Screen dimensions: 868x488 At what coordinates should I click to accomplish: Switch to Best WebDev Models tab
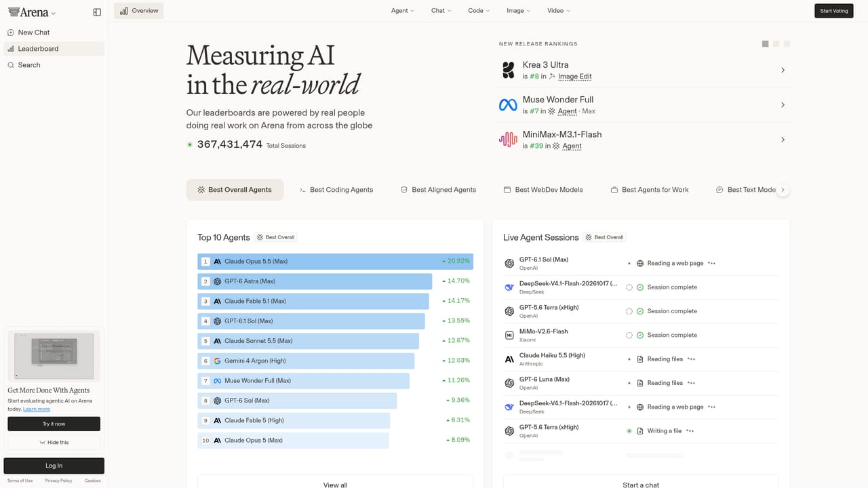click(543, 190)
